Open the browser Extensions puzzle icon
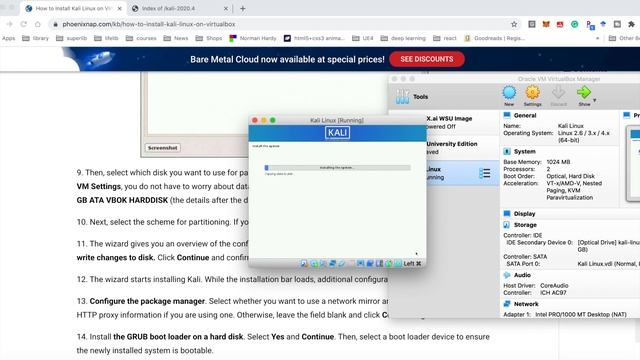 coord(631,24)
